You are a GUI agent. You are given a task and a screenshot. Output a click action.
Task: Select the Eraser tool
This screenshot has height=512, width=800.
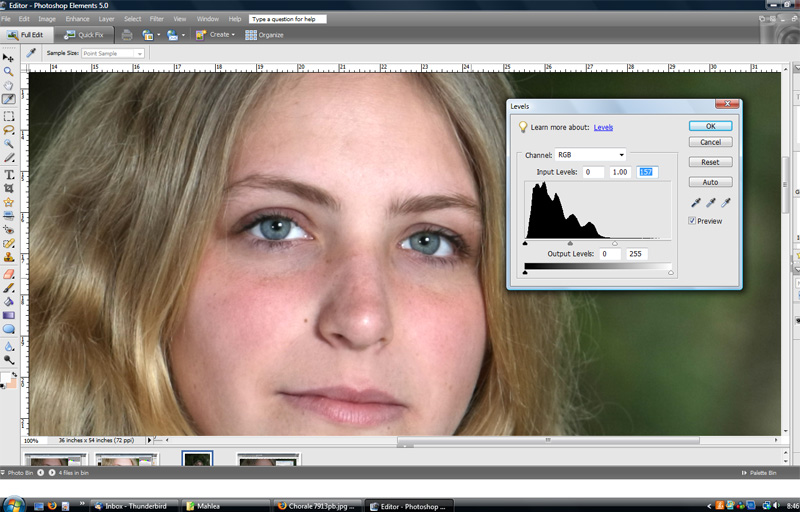pyautogui.click(x=8, y=274)
